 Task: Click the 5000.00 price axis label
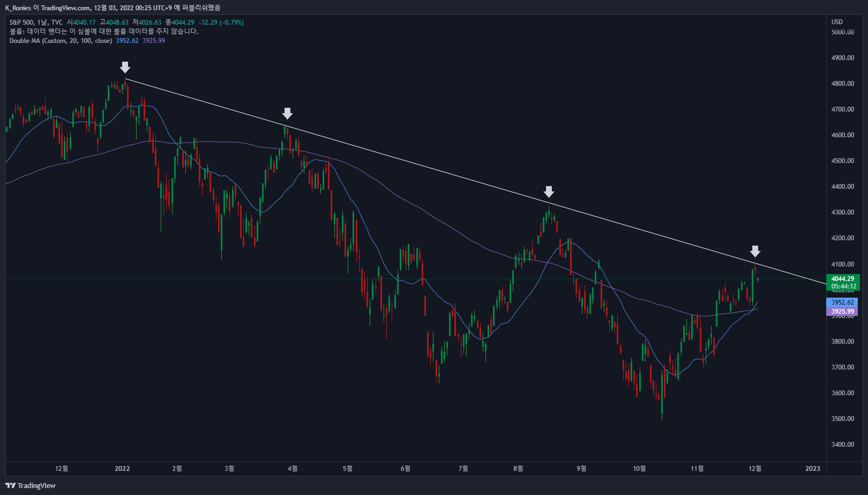click(843, 32)
